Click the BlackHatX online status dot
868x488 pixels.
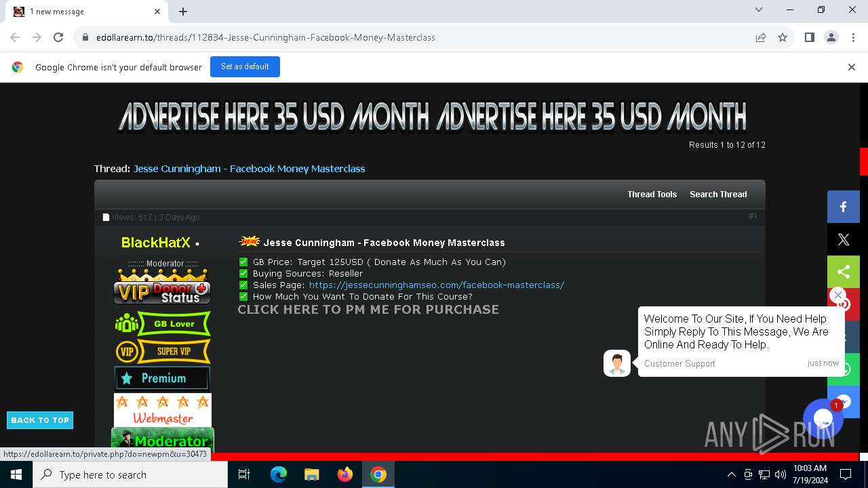coord(197,244)
